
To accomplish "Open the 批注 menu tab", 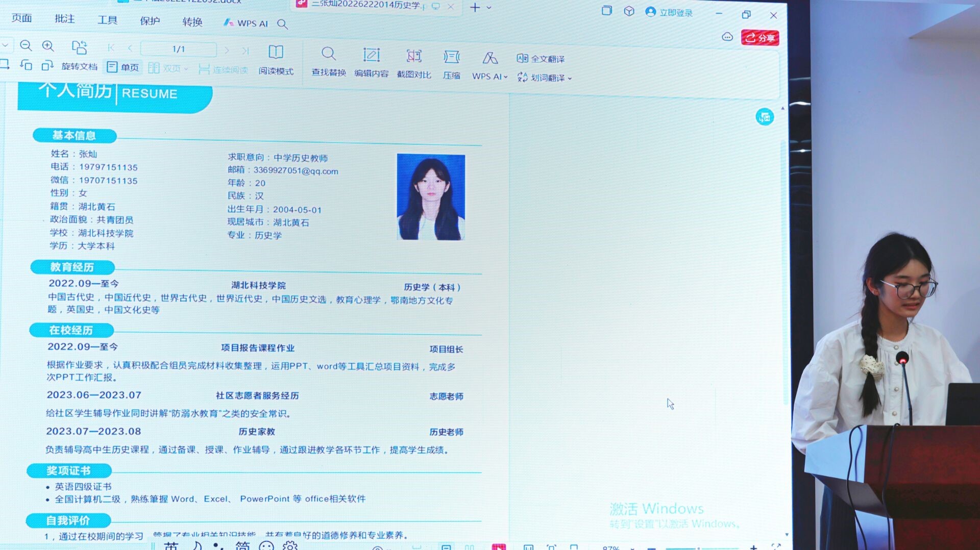I will pyautogui.click(x=64, y=19).
